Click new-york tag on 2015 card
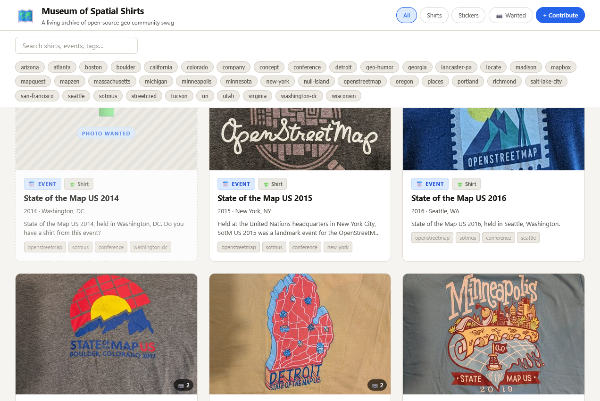 tap(338, 247)
